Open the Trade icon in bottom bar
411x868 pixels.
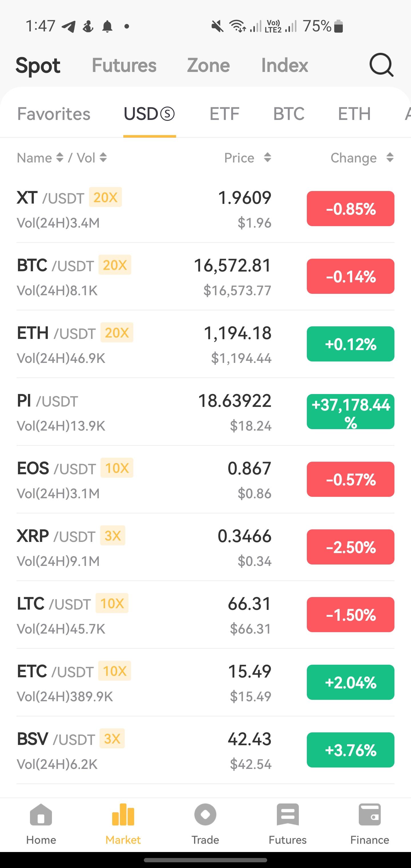pos(205,815)
